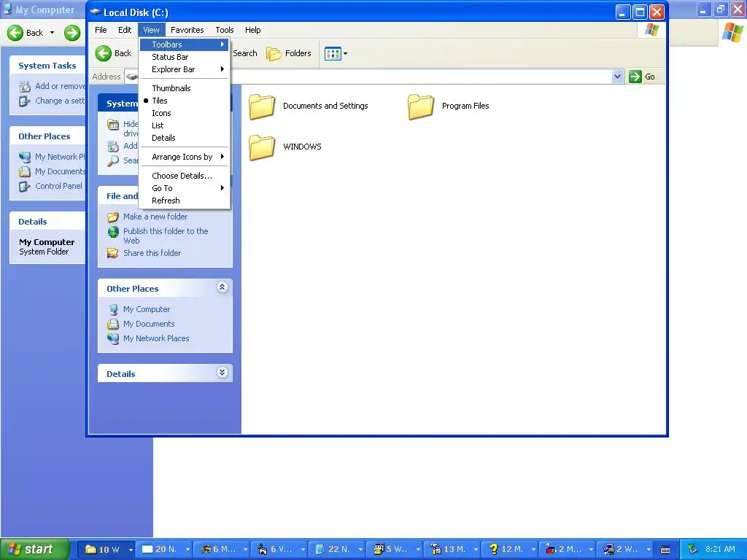This screenshot has width=747, height=560.
Task: Expand the Arrange Icons by submenu
Action: pyautogui.click(x=185, y=157)
